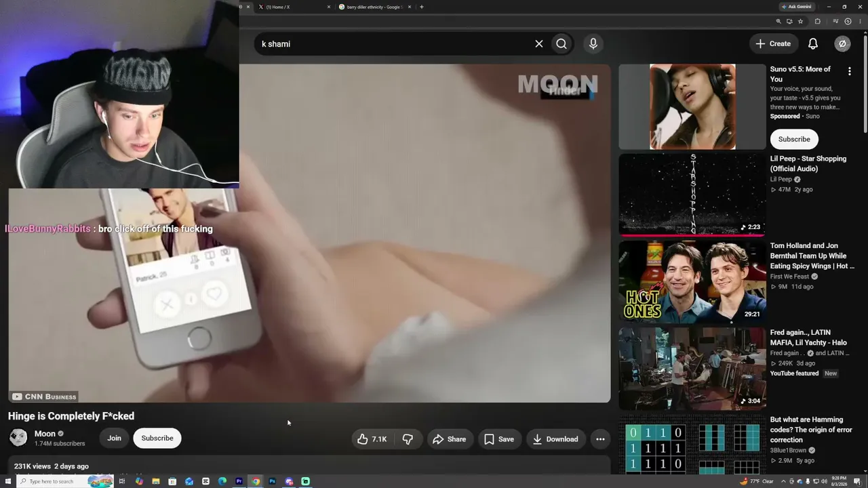
Task: Open the Windows notification center
Action: click(x=857, y=481)
